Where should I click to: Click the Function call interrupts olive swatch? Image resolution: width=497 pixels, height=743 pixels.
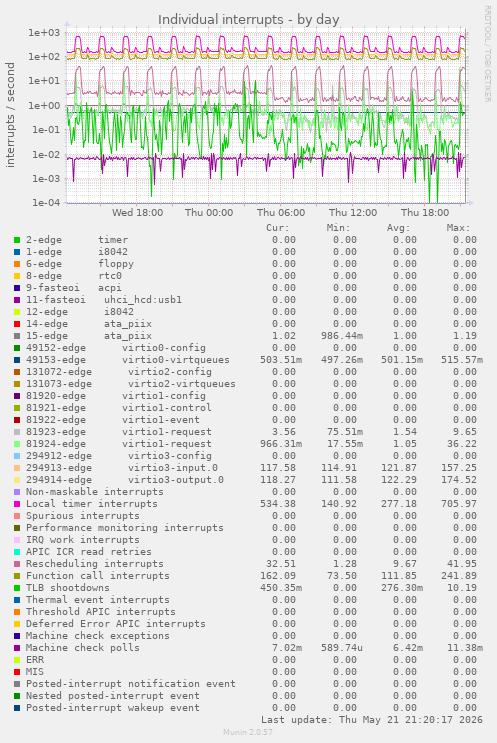[x=17, y=576]
